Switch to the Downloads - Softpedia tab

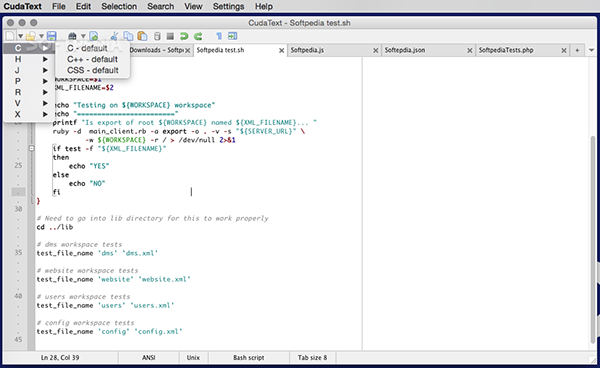pyautogui.click(x=157, y=50)
